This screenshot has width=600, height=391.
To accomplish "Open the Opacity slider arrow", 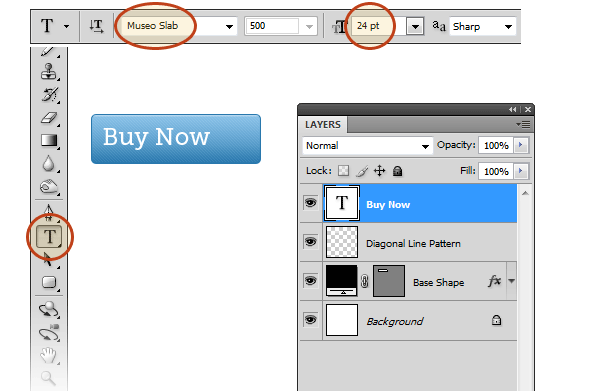I will coord(521,145).
